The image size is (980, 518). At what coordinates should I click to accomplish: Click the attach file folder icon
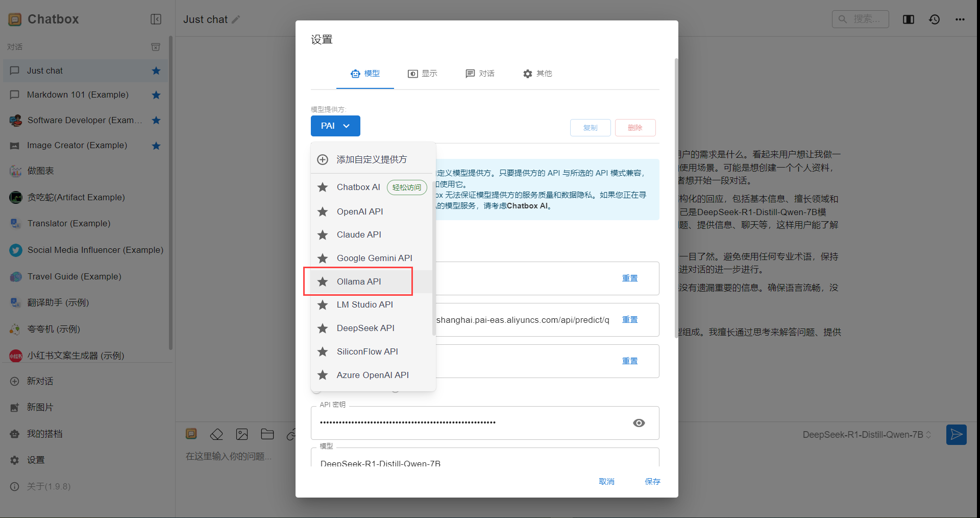pyautogui.click(x=267, y=434)
